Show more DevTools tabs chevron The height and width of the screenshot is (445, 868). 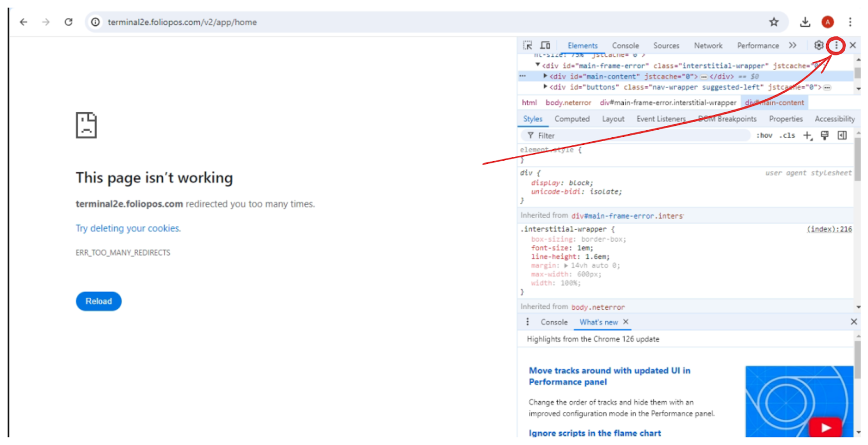pyautogui.click(x=793, y=46)
